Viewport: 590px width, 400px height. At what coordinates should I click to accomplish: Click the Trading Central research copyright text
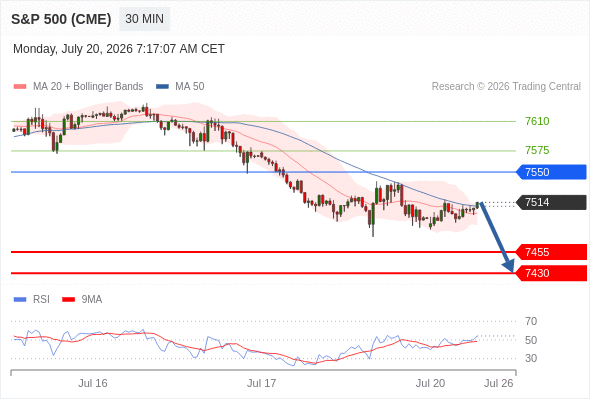506,87
